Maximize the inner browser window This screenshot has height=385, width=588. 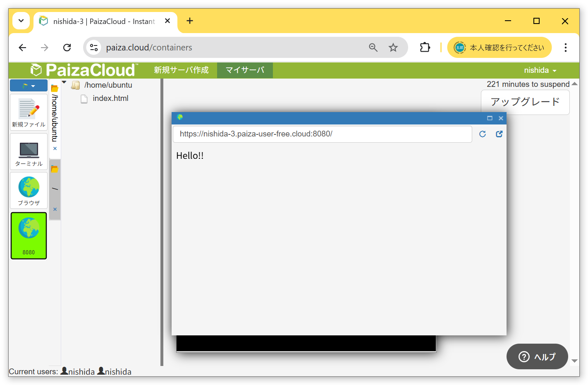(x=490, y=118)
